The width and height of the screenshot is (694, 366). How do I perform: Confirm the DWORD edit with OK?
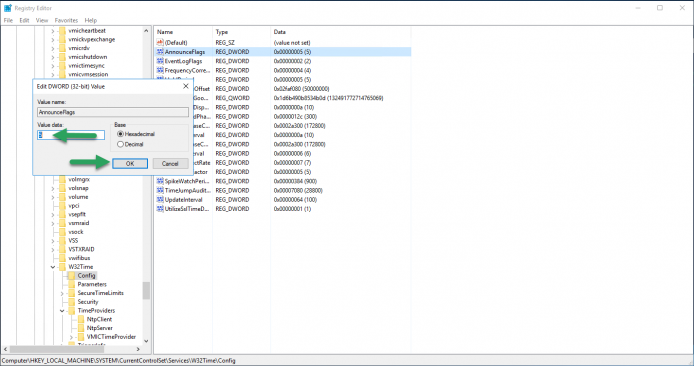[x=130, y=163]
